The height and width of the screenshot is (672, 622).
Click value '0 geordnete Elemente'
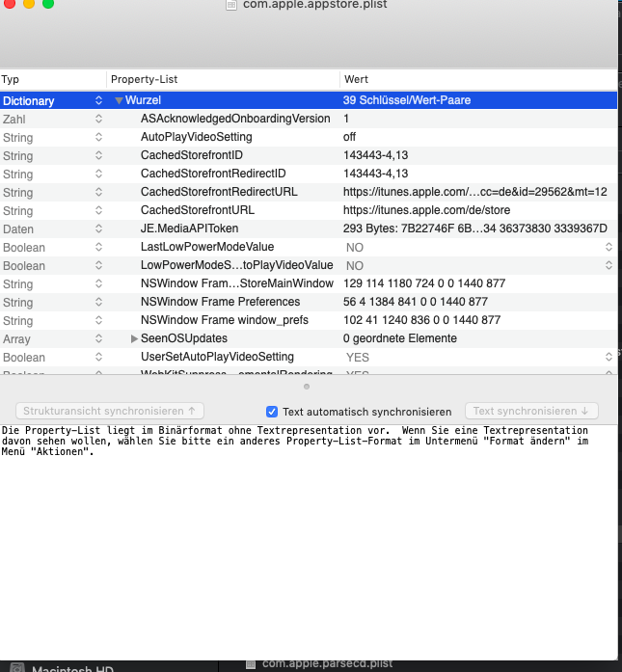tap(400, 338)
